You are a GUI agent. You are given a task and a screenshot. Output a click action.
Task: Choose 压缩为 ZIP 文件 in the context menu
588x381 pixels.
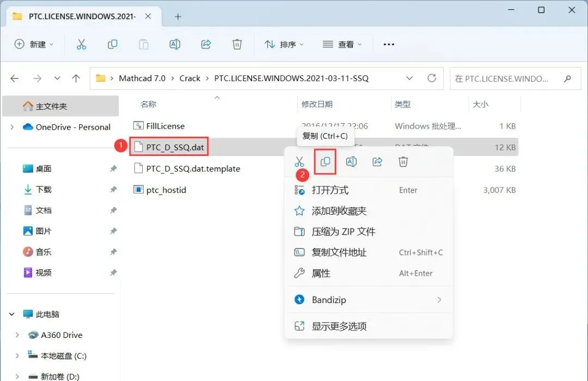[x=369, y=232]
